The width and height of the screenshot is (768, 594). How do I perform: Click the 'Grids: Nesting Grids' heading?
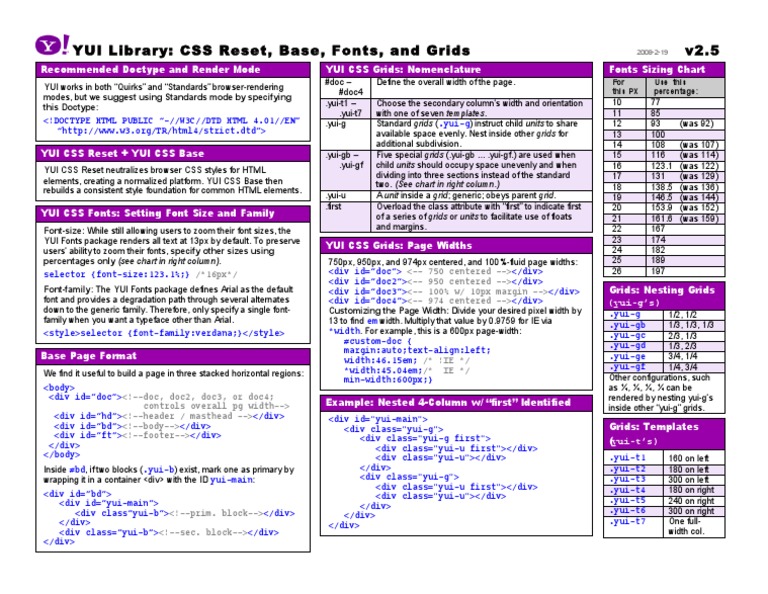tap(662, 290)
